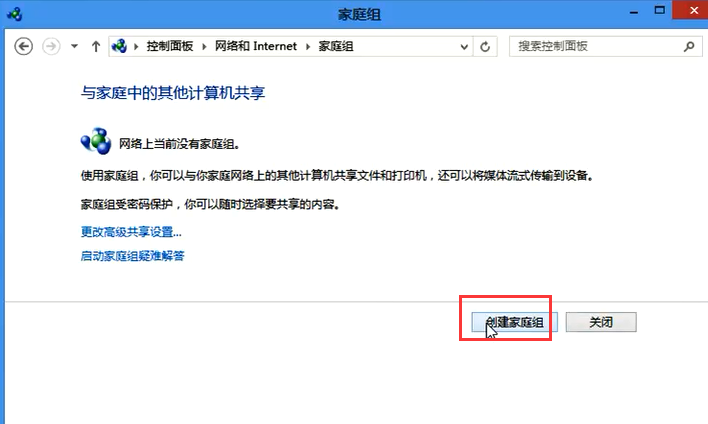This screenshot has height=424, width=708.
Task: Select 控制面板 in the breadcrumb path
Action: click(x=170, y=46)
